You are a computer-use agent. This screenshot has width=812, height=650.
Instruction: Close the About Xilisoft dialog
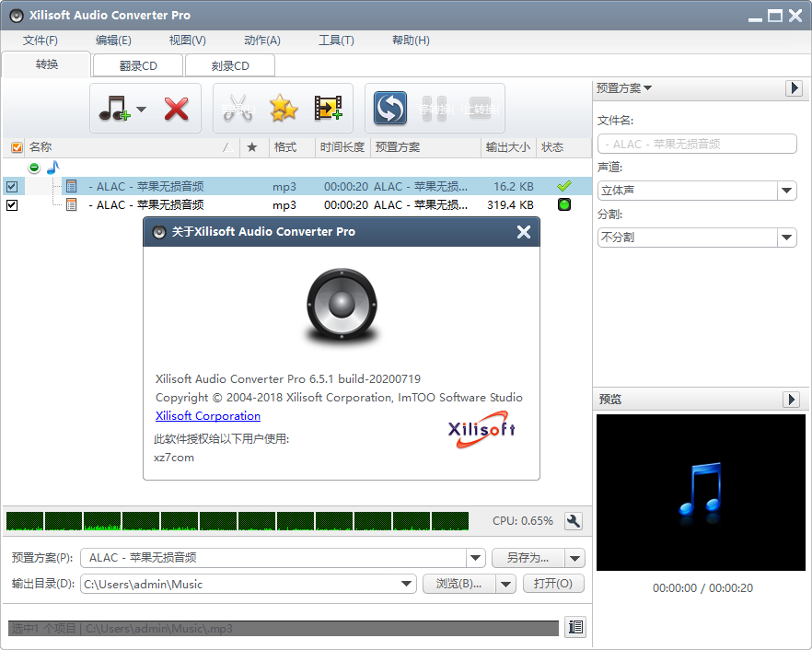coord(524,231)
